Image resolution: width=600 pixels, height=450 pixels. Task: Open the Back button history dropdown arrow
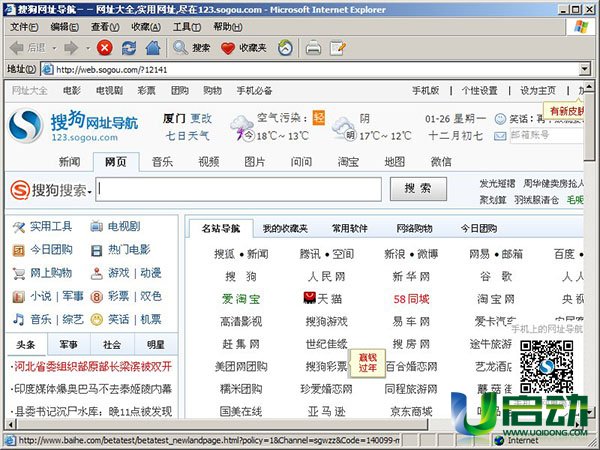point(54,48)
